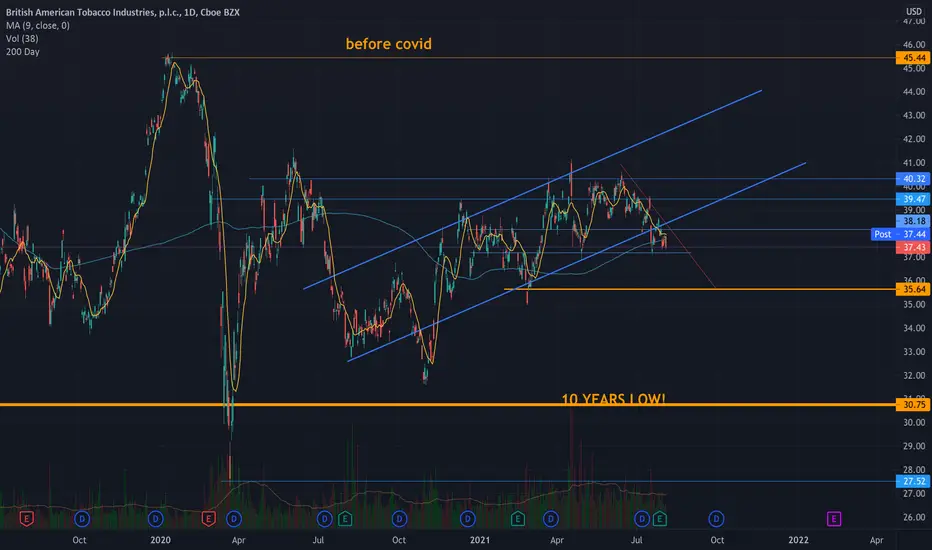Image resolution: width=932 pixels, height=550 pixels.
Task: Click the 34.00 tick on the price scale
Action: [x=914, y=328]
